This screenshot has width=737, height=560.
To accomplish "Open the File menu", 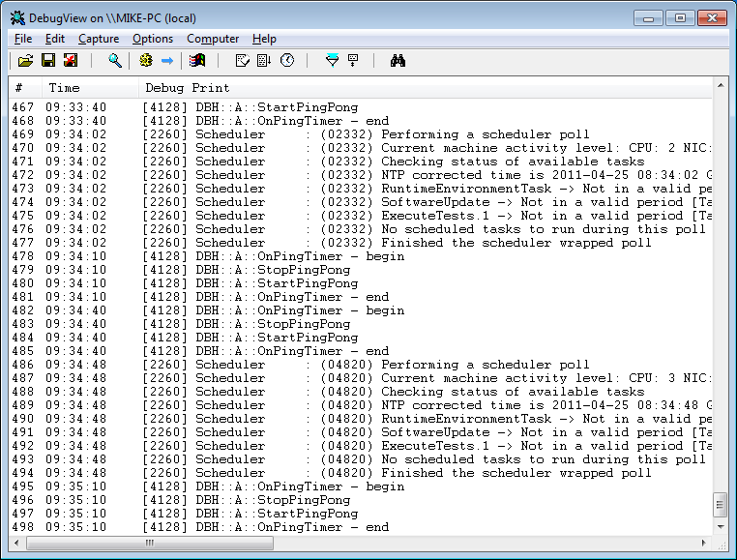I will (23, 39).
